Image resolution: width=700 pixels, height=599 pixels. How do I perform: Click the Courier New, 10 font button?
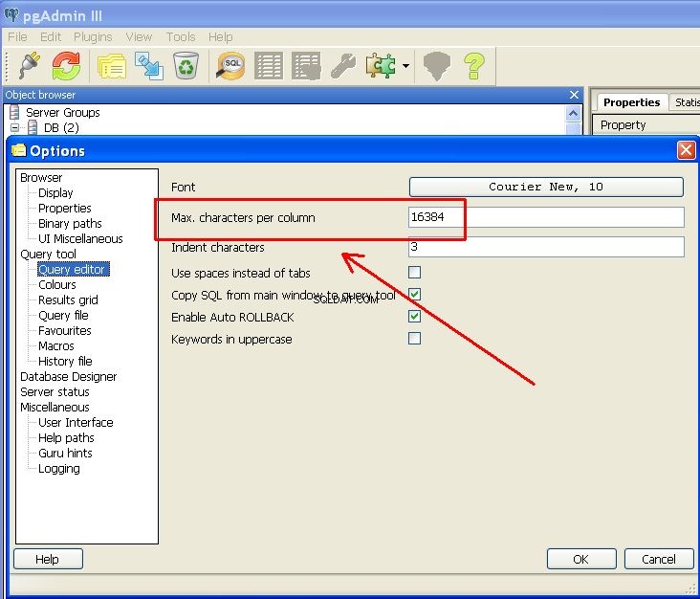(x=546, y=187)
